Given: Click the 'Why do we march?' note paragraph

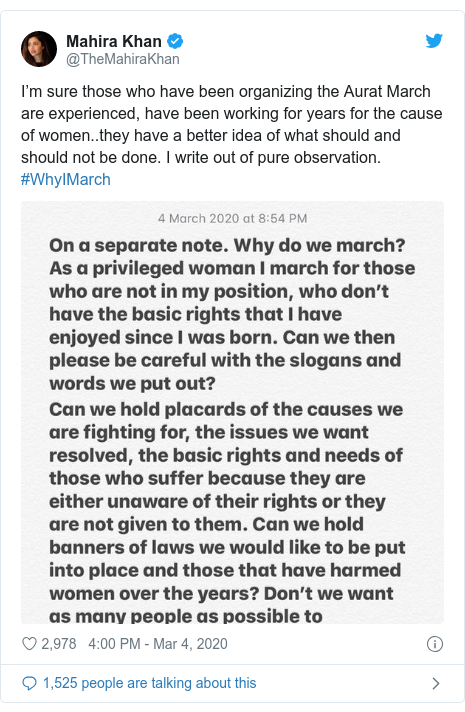Looking at the screenshot, I should [x=232, y=314].
